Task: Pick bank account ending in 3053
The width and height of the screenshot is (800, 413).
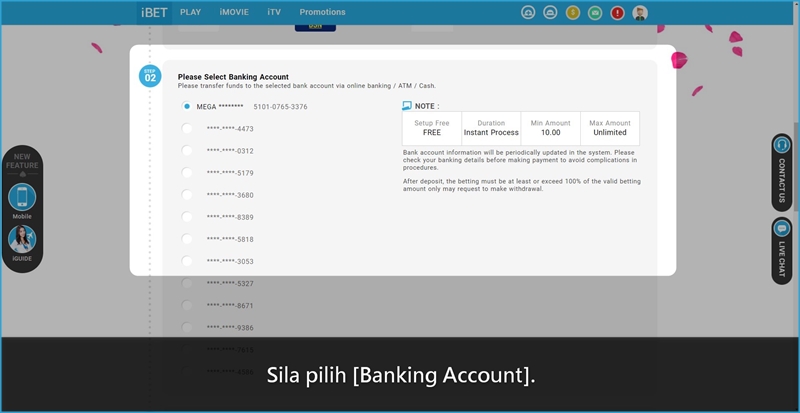Action: 187,260
